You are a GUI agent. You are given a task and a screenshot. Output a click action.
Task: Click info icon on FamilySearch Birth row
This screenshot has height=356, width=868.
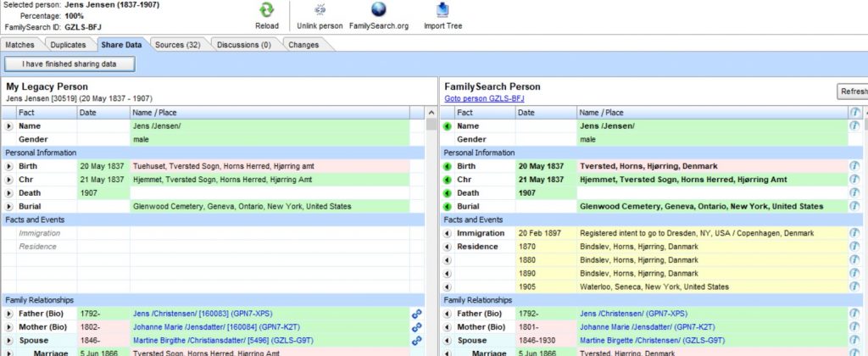[854, 166]
